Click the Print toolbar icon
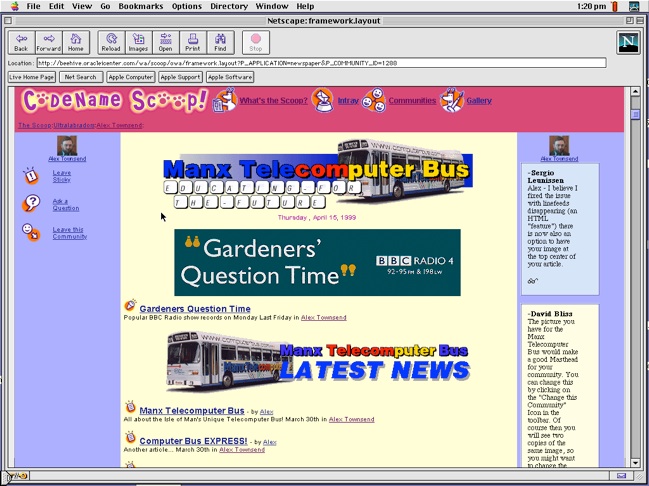 192,42
